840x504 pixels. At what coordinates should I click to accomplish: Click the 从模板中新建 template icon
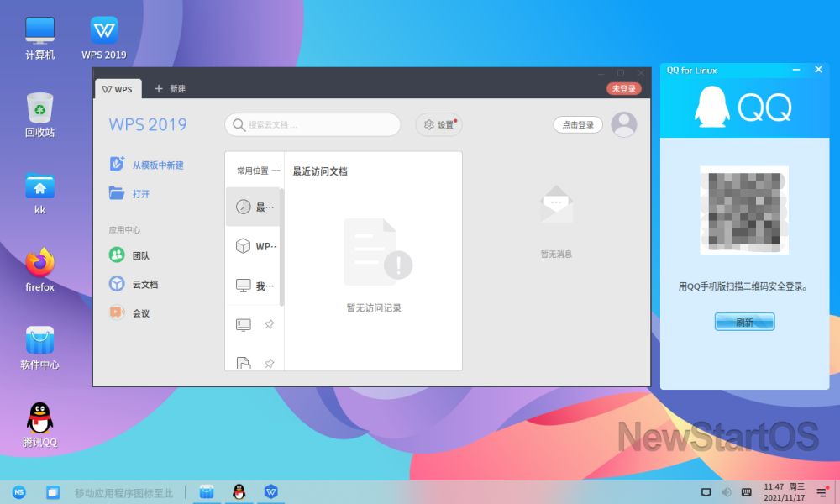pyautogui.click(x=117, y=165)
